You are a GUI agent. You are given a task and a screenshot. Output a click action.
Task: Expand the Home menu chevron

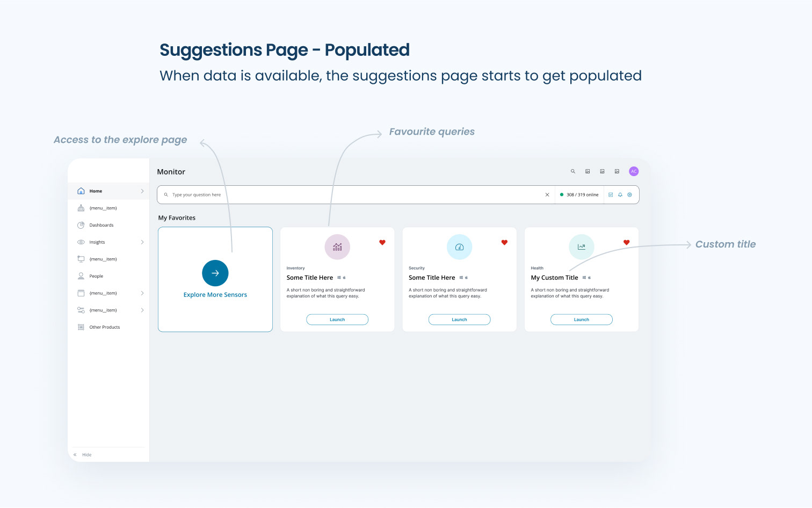(142, 191)
